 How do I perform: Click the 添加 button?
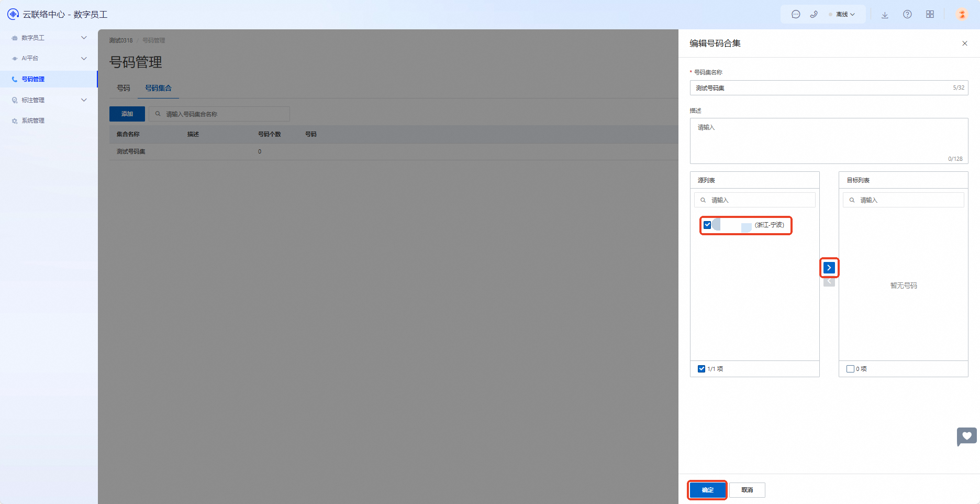click(x=127, y=114)
